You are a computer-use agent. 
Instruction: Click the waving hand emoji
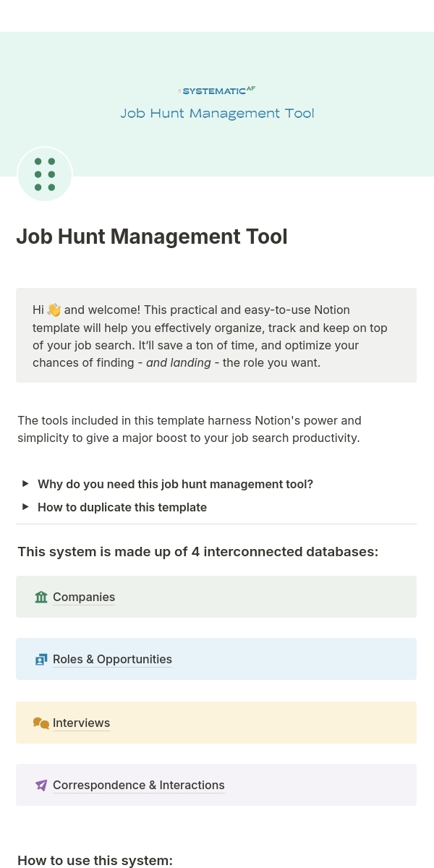tap(54, 310)
